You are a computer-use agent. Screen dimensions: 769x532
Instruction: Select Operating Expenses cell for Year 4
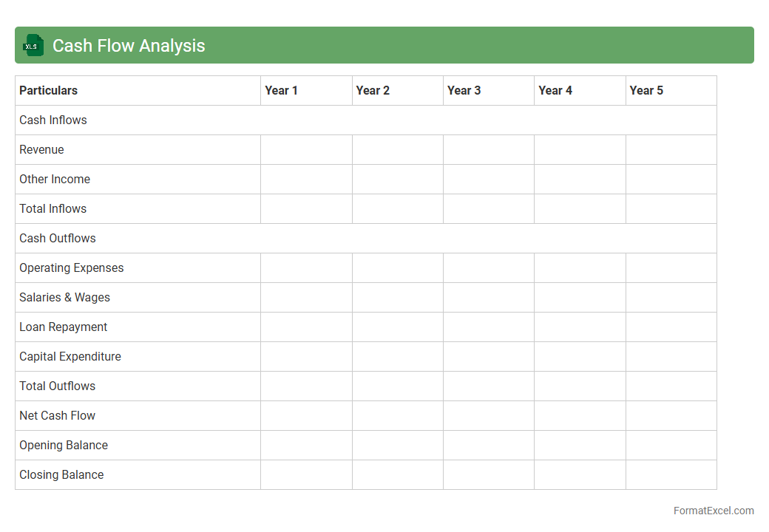tap(580, 267)
